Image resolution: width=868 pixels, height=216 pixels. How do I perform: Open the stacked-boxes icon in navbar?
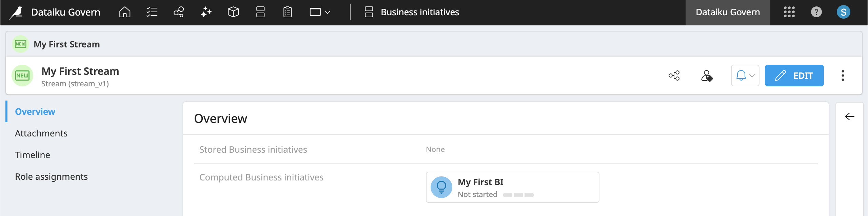pyautogui.click(x=260, y=13)
